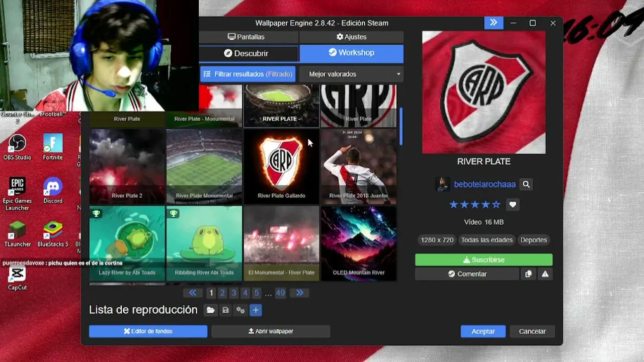Go to previous results page arrow

193,293
